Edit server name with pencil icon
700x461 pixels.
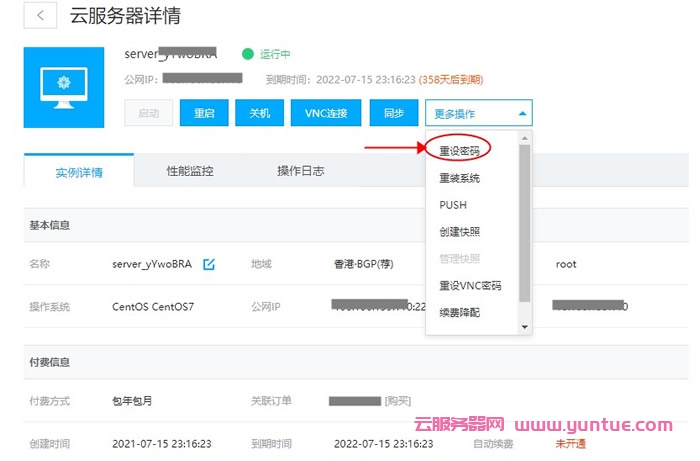point(209,265)
